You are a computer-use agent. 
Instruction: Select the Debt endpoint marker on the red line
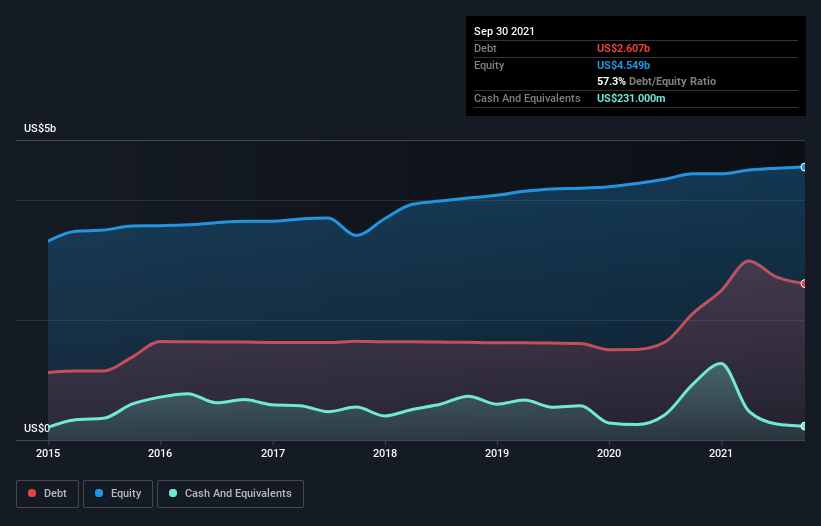coord(804,284)
